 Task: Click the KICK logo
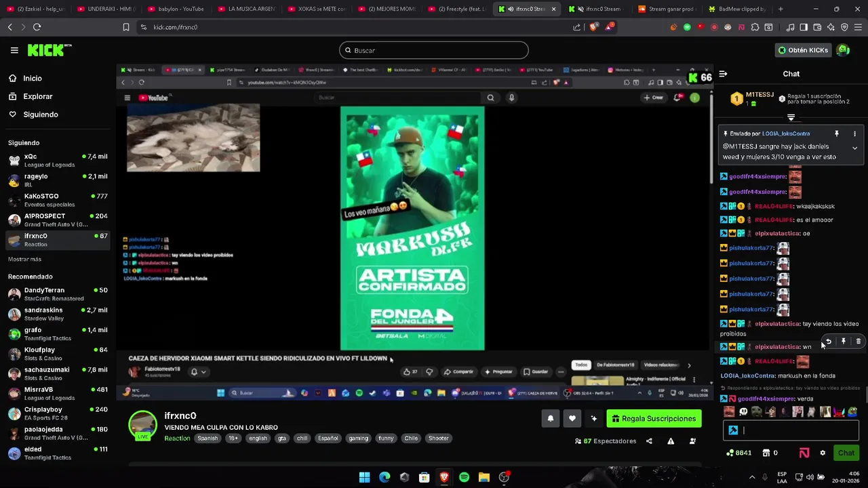49,50
